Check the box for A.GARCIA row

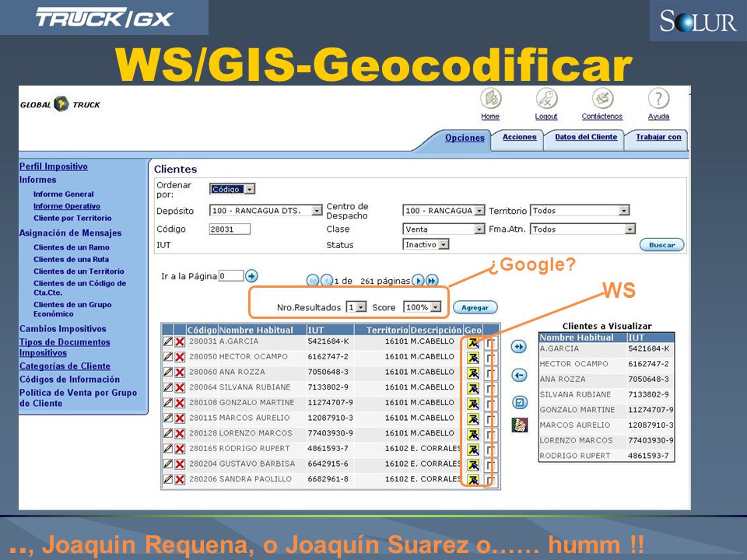pyautogui.click(x=490, y=343)
